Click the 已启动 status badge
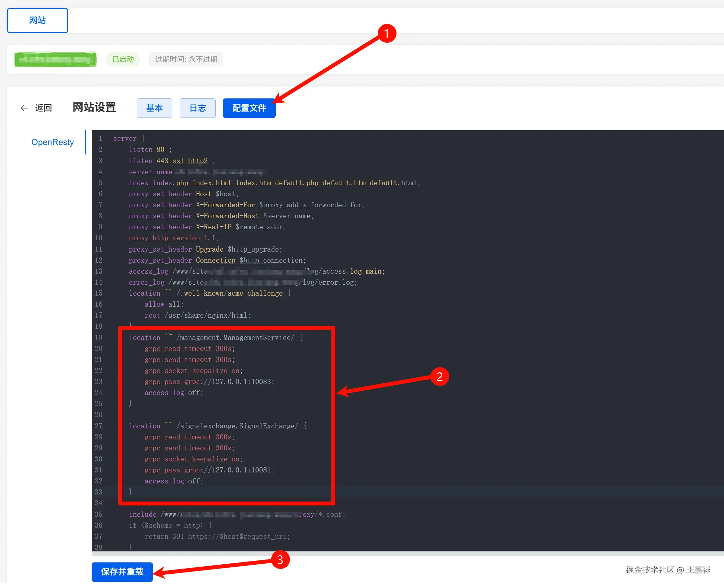Viewport: 724px width, 588px height. coord(123,60)
